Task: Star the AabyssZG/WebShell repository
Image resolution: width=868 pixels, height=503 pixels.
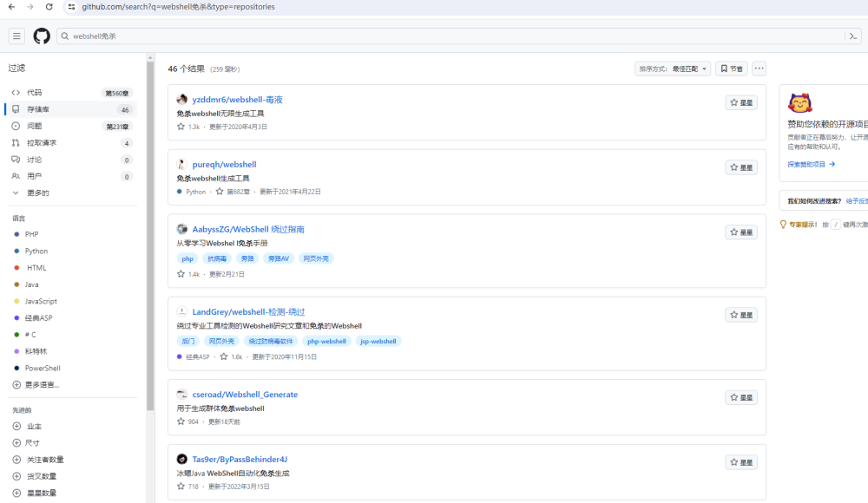Action: coord(741,232)
